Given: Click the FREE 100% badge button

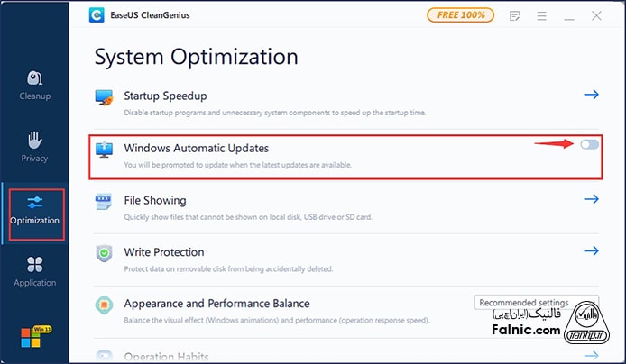Looking at the screenshot, I should pyautogui.click(x=460, y=15).
